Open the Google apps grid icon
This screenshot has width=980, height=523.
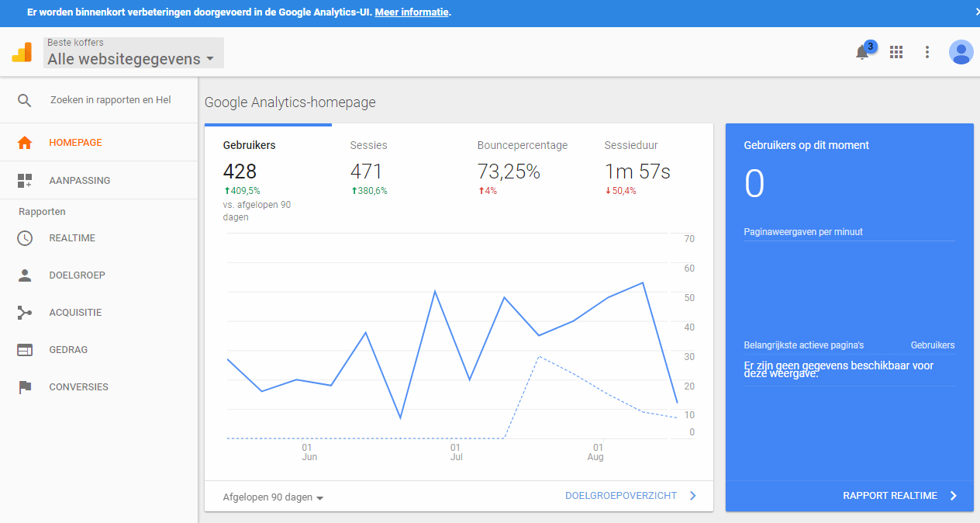point(896,52)
